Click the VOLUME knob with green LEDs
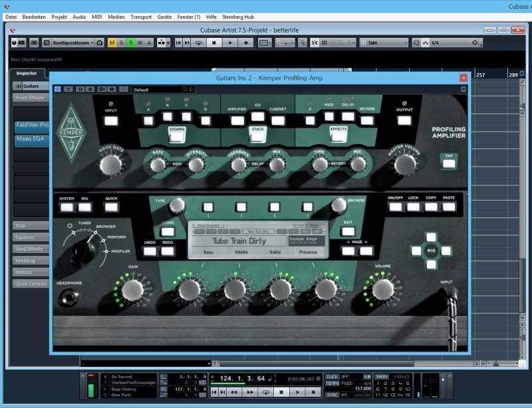 383,290
